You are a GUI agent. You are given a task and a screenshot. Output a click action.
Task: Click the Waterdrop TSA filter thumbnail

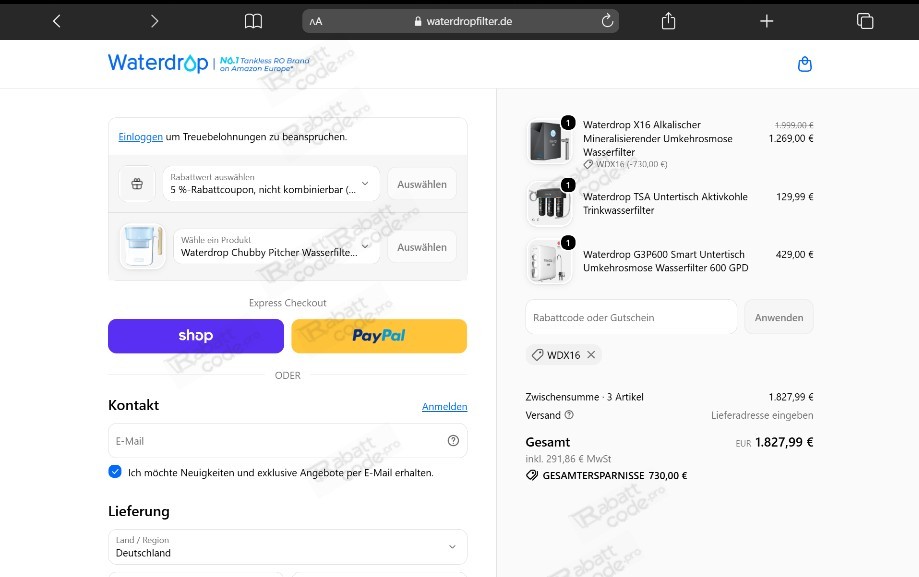549,203
